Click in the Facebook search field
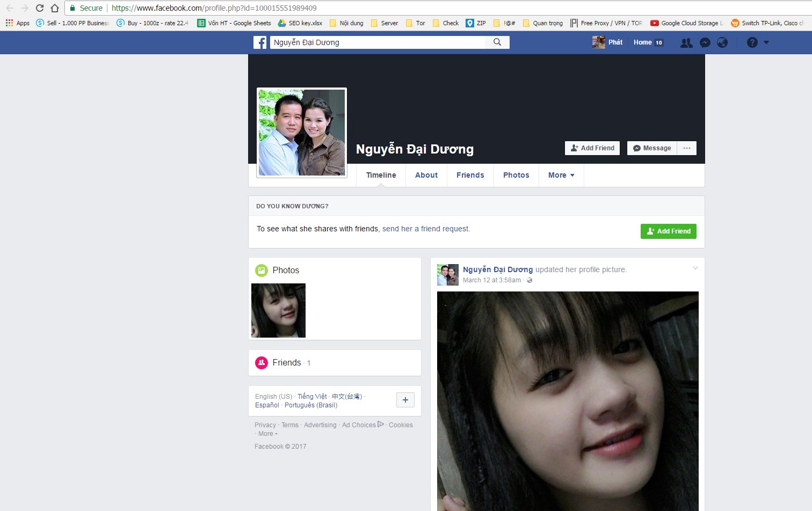The height and width of the screenshot is (511, 812). pyautogui.click(x=378, y=42)
